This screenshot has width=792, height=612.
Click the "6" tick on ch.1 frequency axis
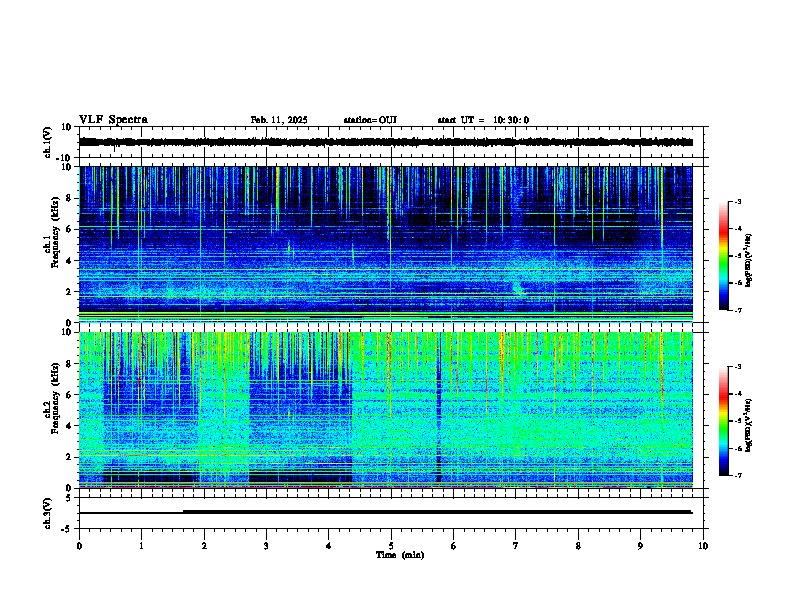[69, 230]
